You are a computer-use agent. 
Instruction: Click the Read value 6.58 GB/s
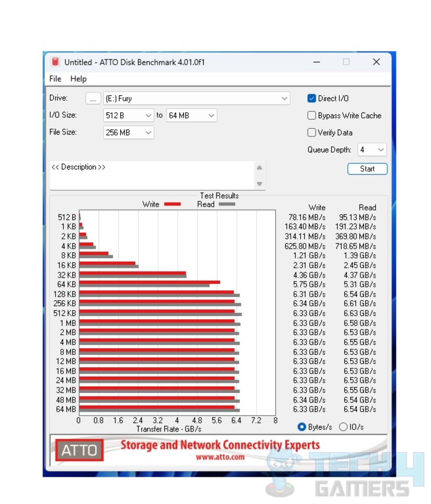tap(360, 323)
